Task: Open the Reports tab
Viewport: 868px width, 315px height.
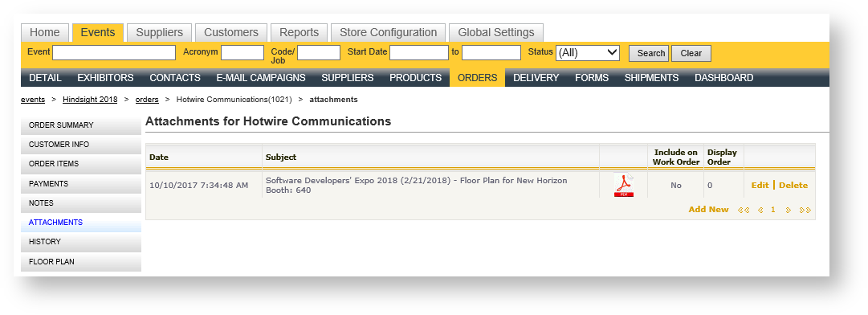Action: (x=299, y=33)
